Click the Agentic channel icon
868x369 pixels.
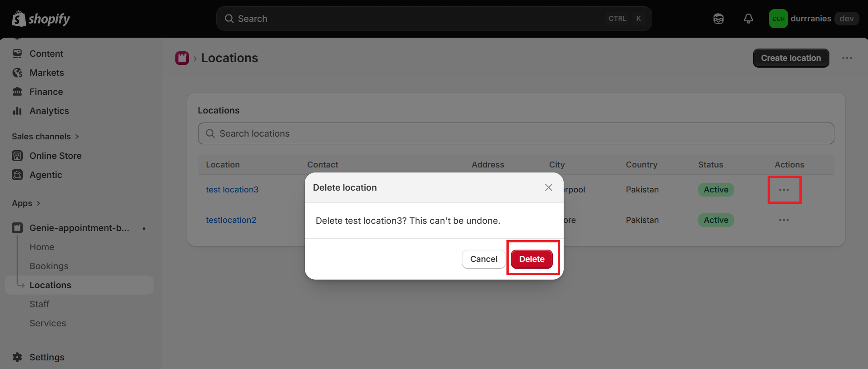17,175
